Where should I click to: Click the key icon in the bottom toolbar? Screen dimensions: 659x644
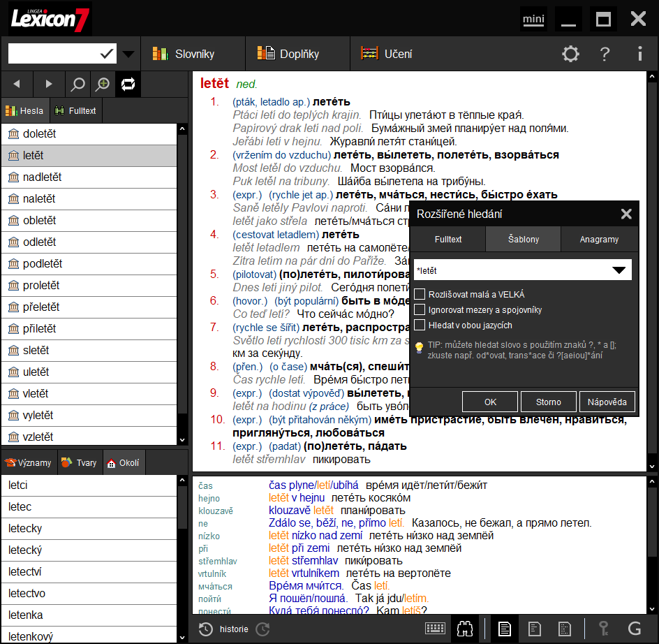tap(604, 629)
